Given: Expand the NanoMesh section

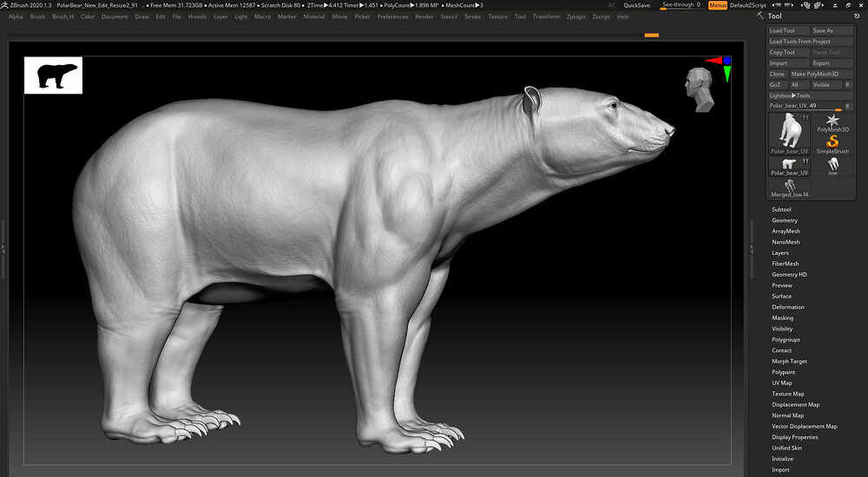Looking at the screenshot, I should point(786,242).
